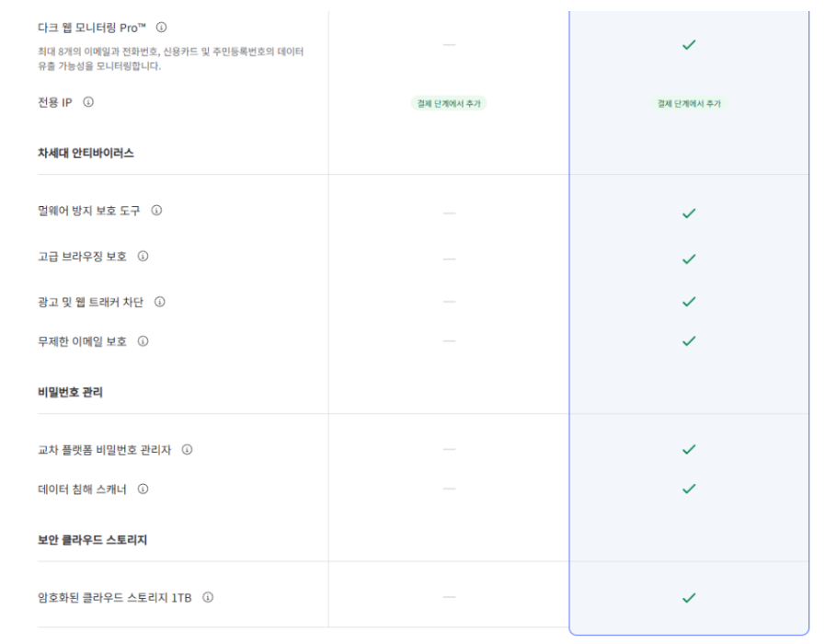Show info for 멀웨어 방지 보호 도구
837x644 pixels.
pos(156,211)
